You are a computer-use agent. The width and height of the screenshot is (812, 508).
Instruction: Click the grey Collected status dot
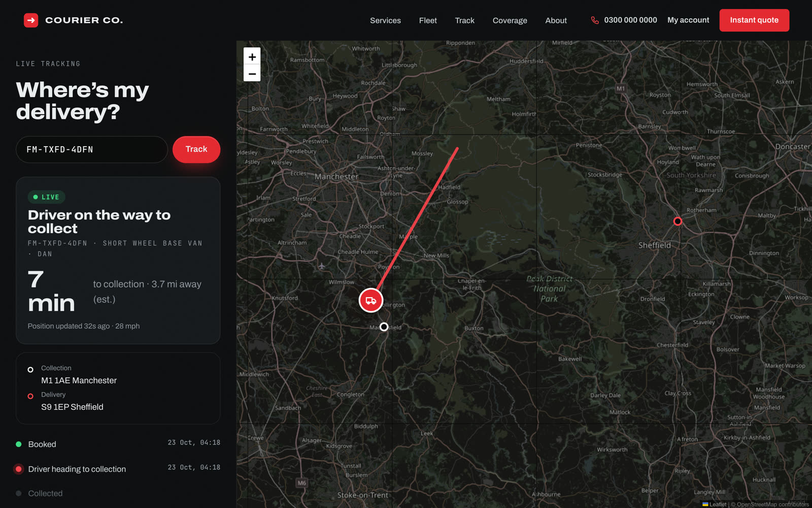pyautogui.click(x=19, y=493)
